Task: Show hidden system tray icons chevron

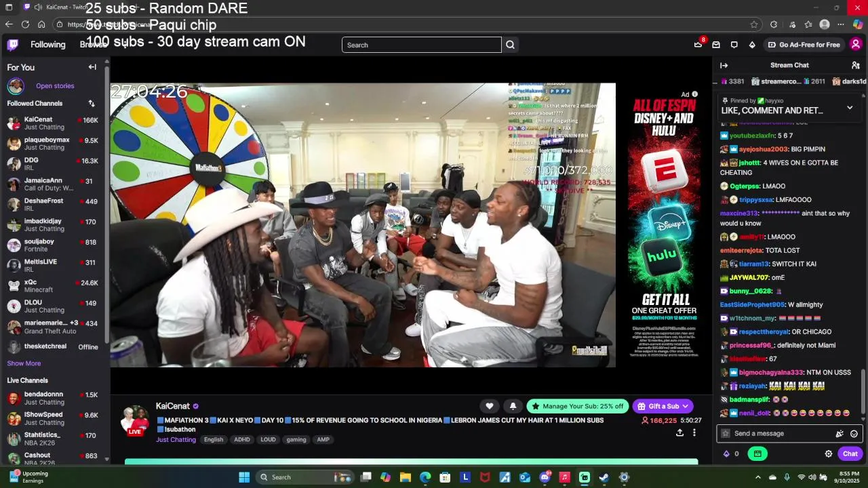Action: [758, 477]
